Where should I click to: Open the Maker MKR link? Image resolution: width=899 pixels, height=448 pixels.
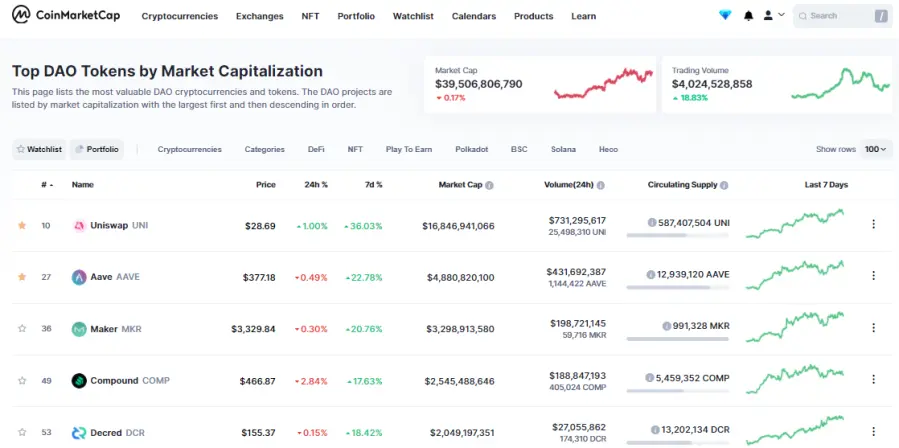(x=116, y=329)
